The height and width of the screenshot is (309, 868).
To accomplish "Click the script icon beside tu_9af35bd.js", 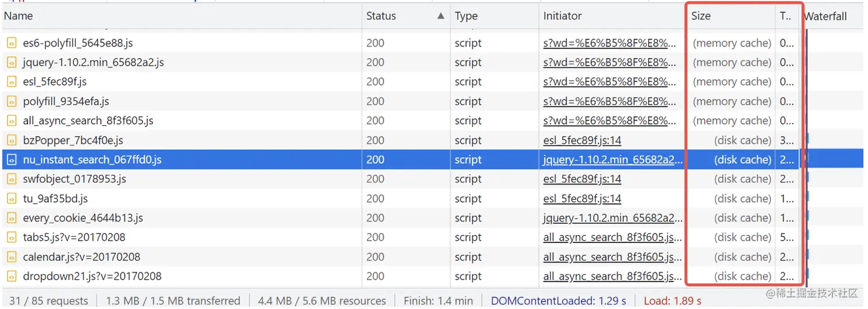I will 11,199.
